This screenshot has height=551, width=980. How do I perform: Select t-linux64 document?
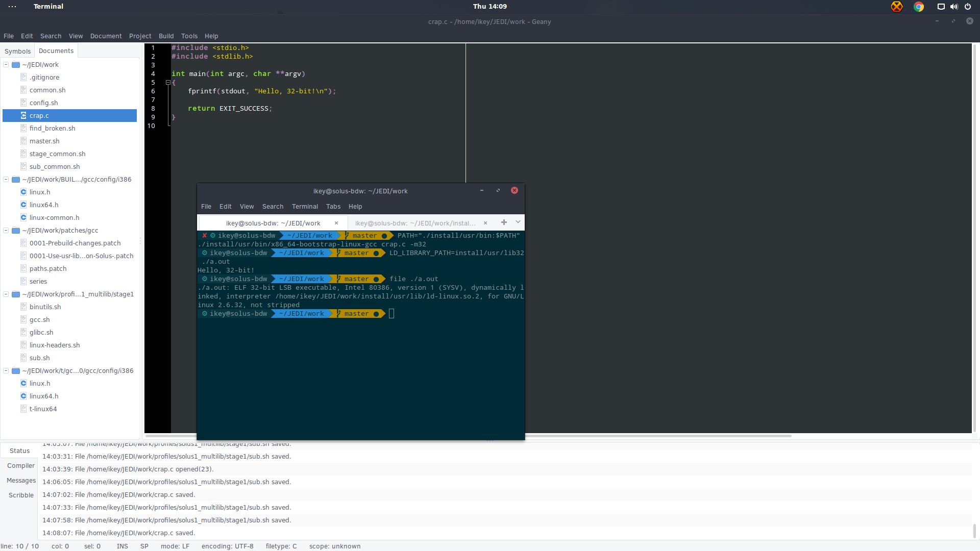[x=43, y=409]
